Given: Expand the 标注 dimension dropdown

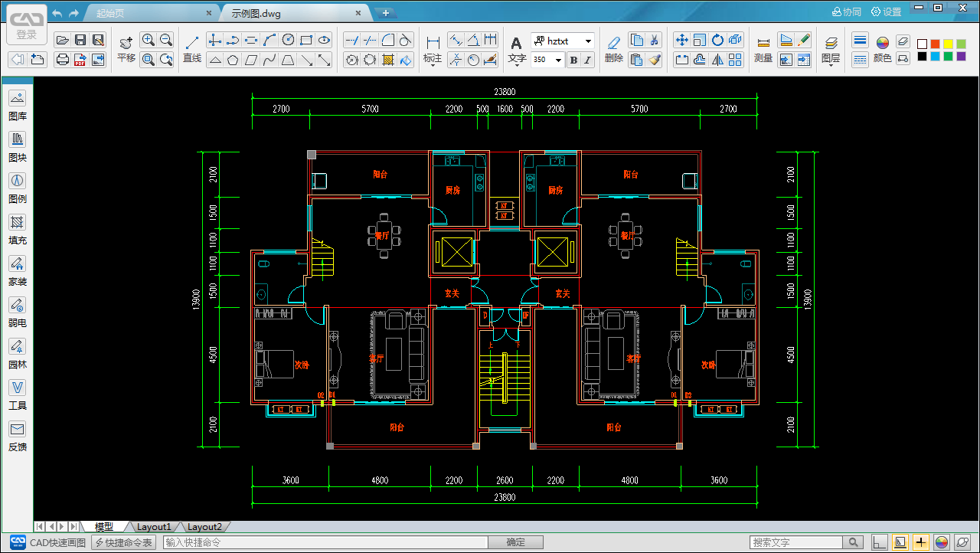Looking at the screenshot, I should pyautogui.click(x=433, y=64).
